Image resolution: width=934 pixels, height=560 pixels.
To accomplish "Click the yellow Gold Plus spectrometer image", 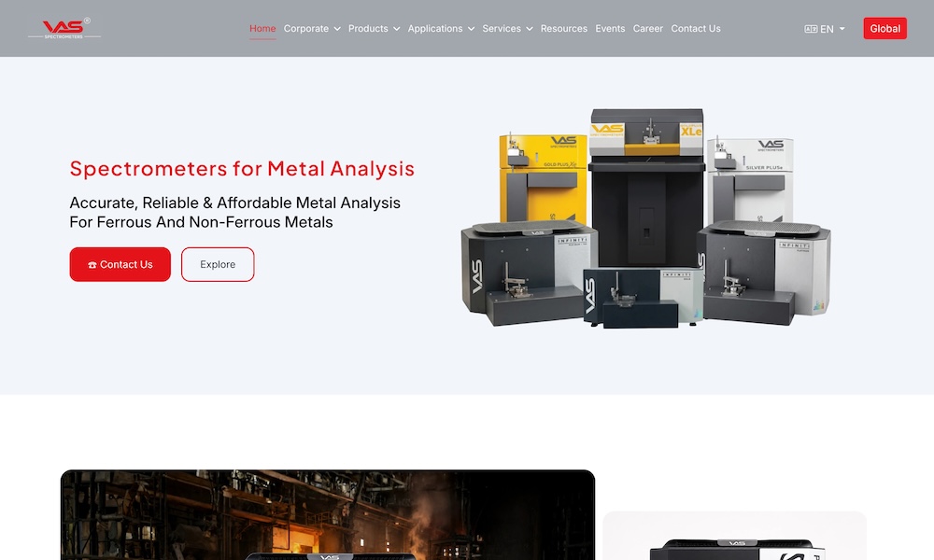I will coord(542,177).
